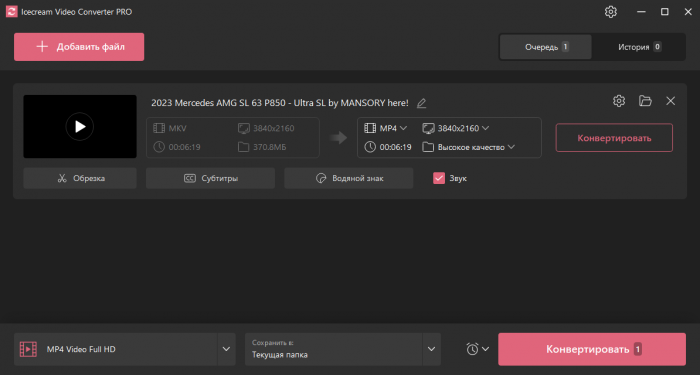
Task: Click the video title text 2023 Mercedes AMG
Action: point(280,103)
